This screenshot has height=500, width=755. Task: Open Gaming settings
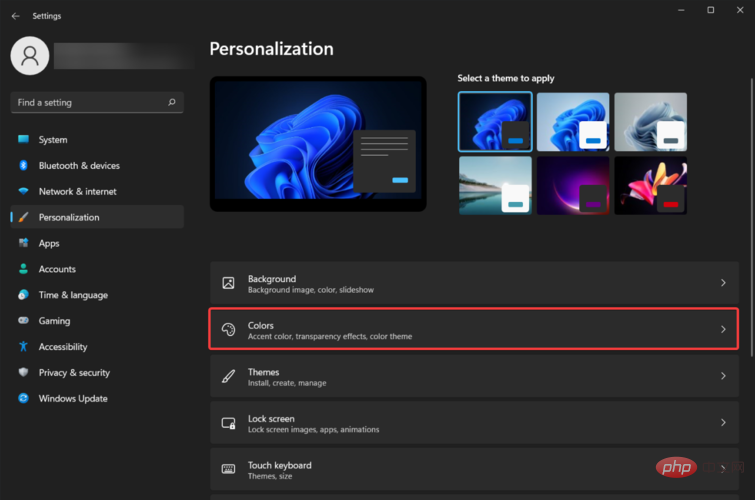click(97, 321)
